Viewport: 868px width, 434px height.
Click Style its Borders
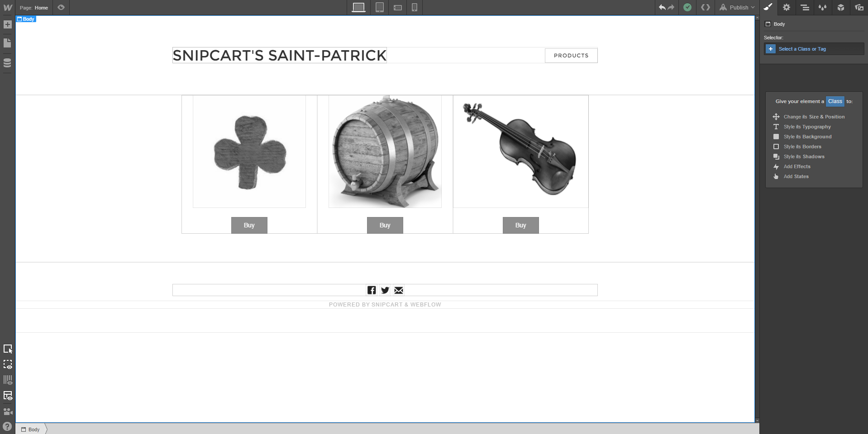pos(802,146)
